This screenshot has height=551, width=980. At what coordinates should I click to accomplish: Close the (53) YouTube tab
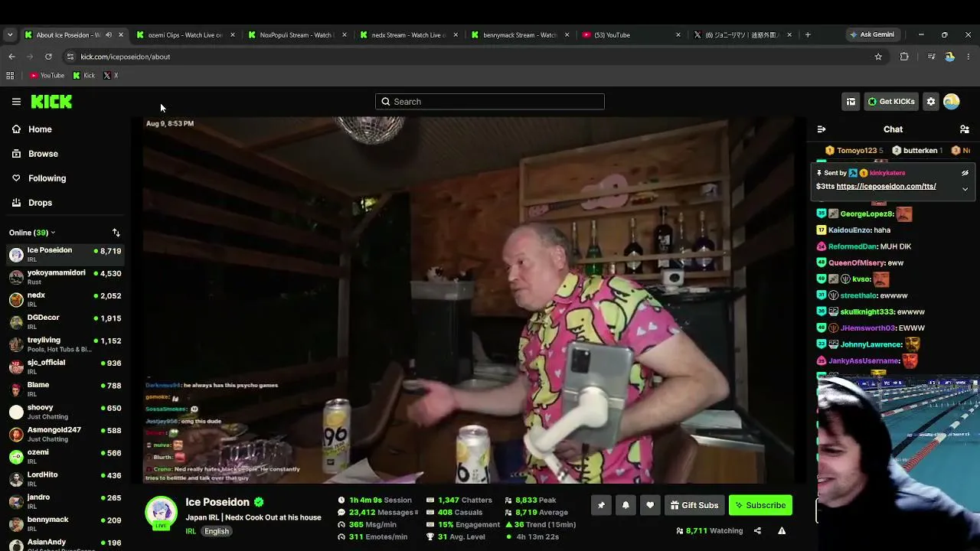click(678, 34)
